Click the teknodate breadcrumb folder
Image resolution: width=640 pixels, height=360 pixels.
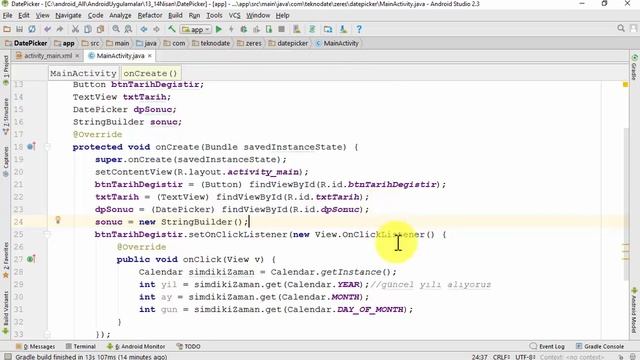(211, 43)
